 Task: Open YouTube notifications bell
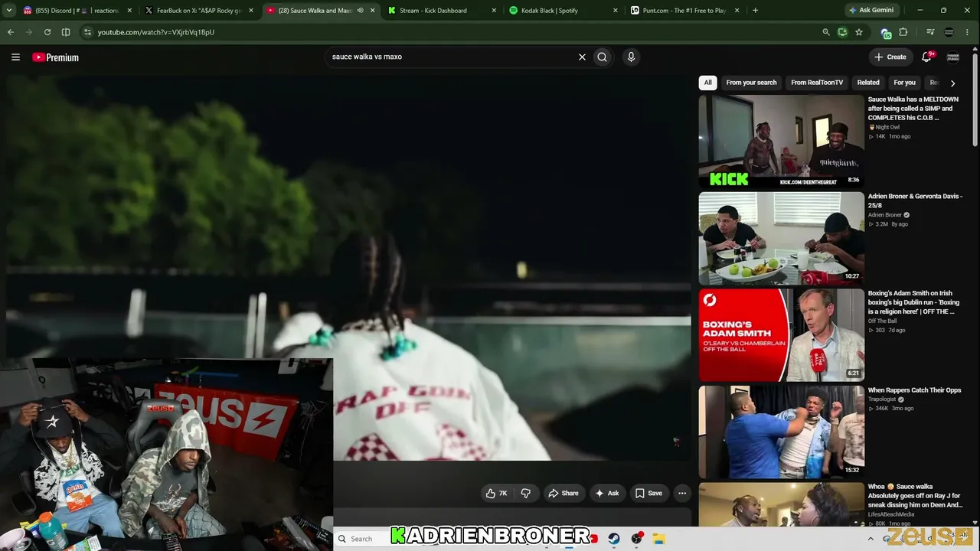tap(927, 57)
